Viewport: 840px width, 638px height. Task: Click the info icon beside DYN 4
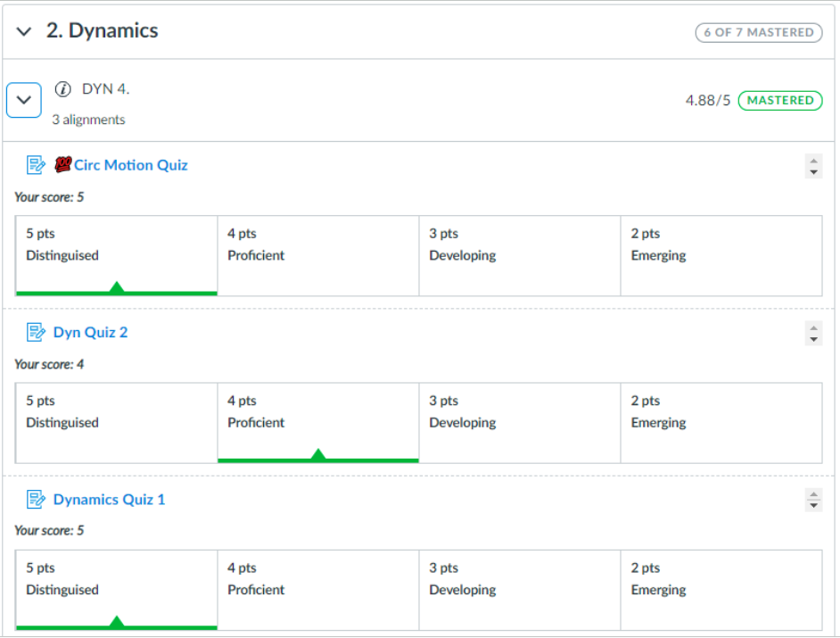[x=62, y=89]
